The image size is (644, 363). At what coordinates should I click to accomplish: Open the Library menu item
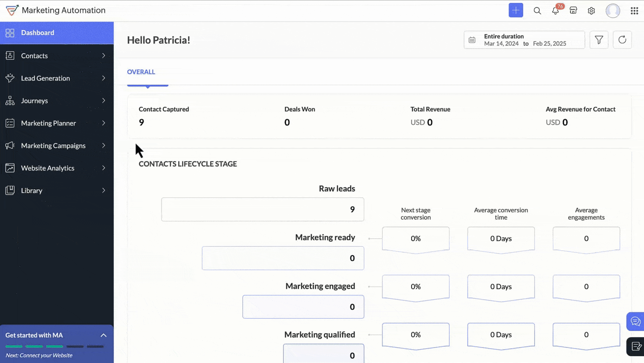57,190
